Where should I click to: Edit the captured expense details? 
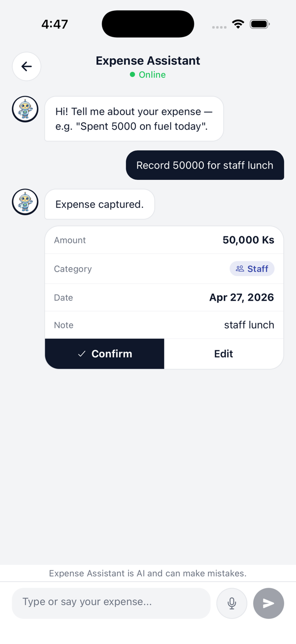[x=223, y=354]
